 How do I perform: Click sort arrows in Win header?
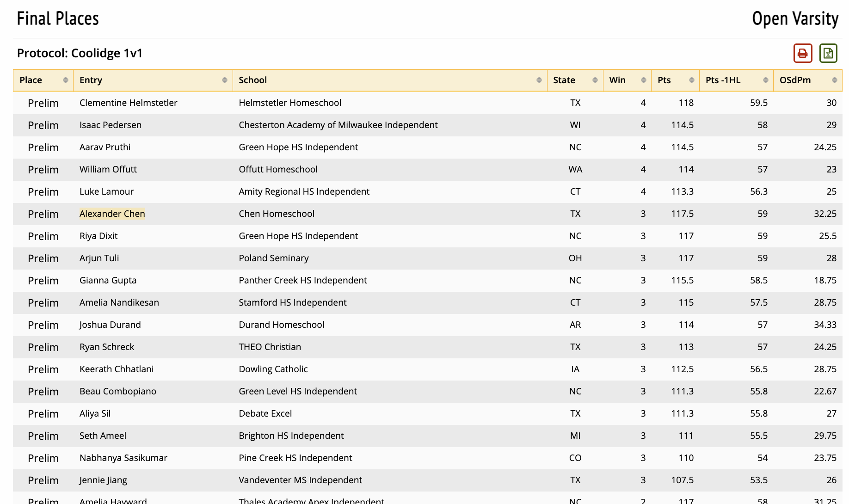coord(643,80)
